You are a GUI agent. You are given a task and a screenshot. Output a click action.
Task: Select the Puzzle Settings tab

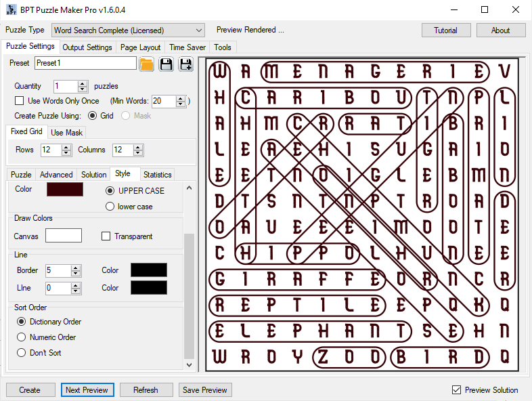pos(30,46)
